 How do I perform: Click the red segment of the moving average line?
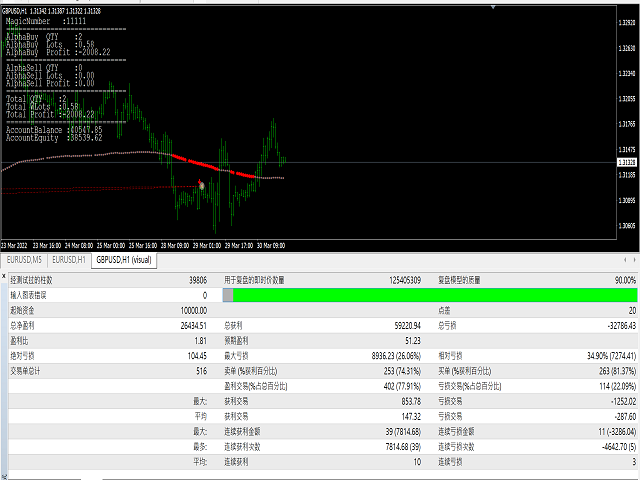213,167
